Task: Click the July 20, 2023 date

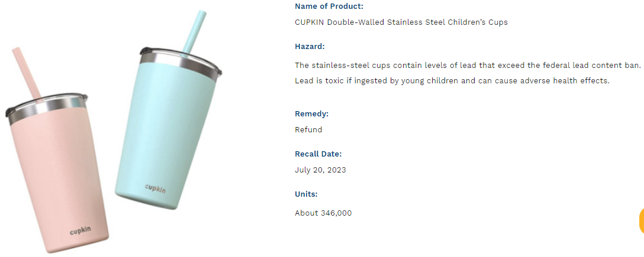Action: coord(320,170)
